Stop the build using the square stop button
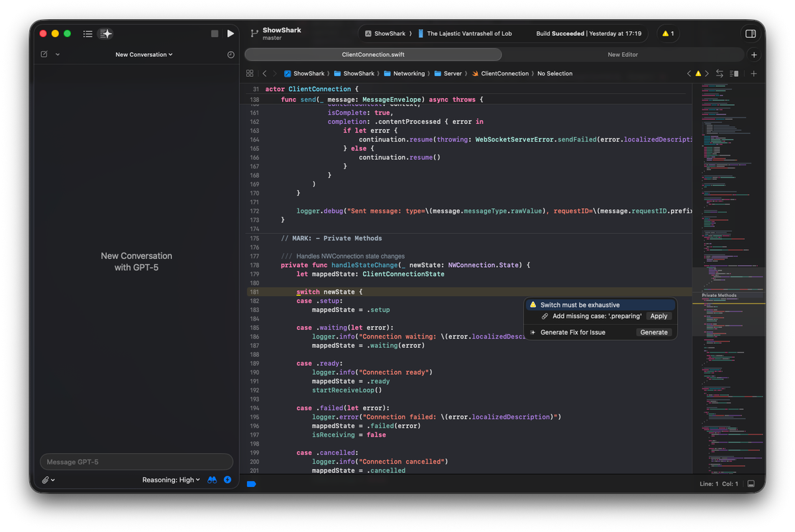 [x=213, y=33]
